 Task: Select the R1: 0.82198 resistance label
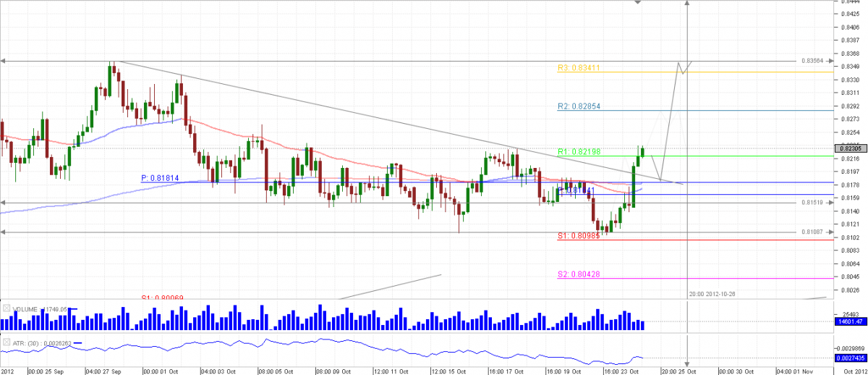pyautogui.click(x=579, y=151)
